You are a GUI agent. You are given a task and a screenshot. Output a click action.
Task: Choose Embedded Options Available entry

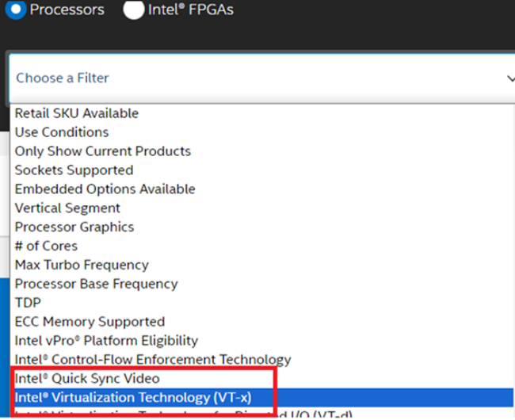pos(105,189)
